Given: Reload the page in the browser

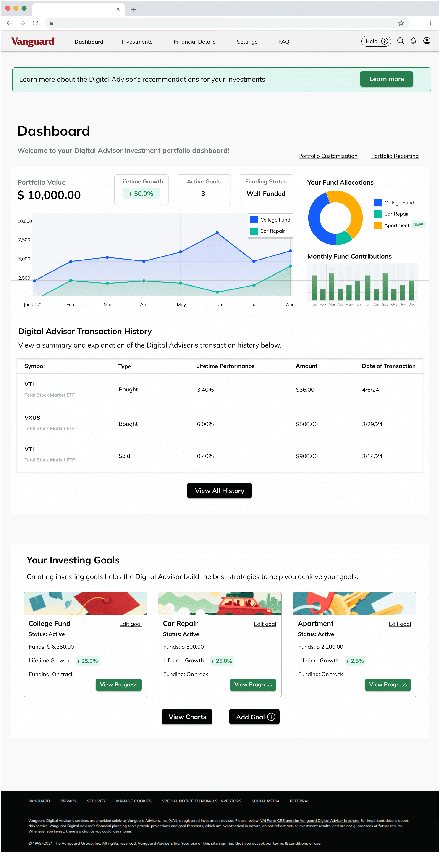Looking at the screenshot, I should pos(35,23).
